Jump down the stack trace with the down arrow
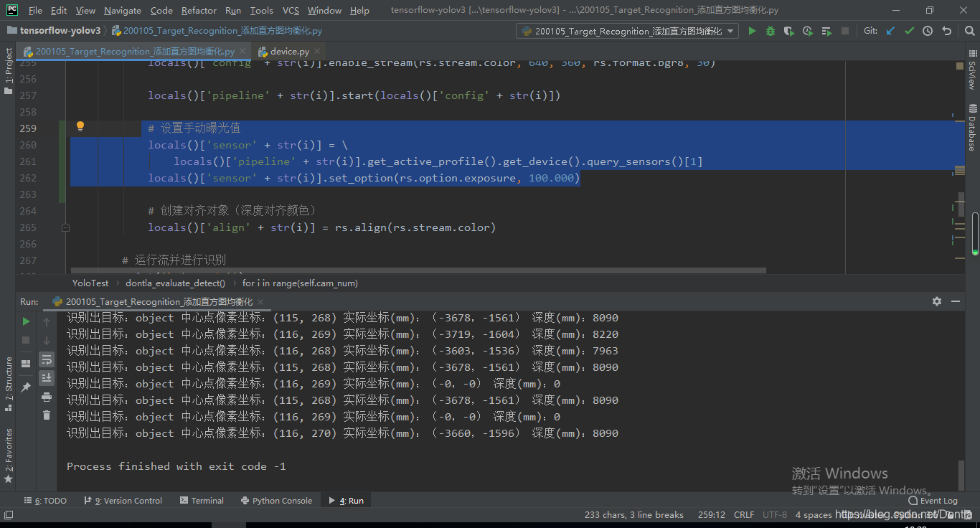The width and height of the screenshot is (980, 528). 47,340
